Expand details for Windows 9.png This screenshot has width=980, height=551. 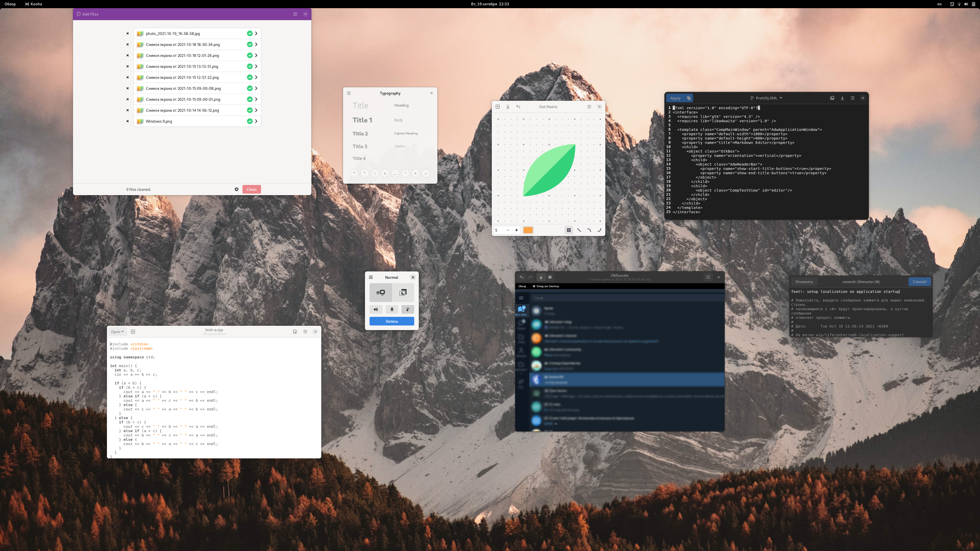pyautogui.click(x=256, y=121)
